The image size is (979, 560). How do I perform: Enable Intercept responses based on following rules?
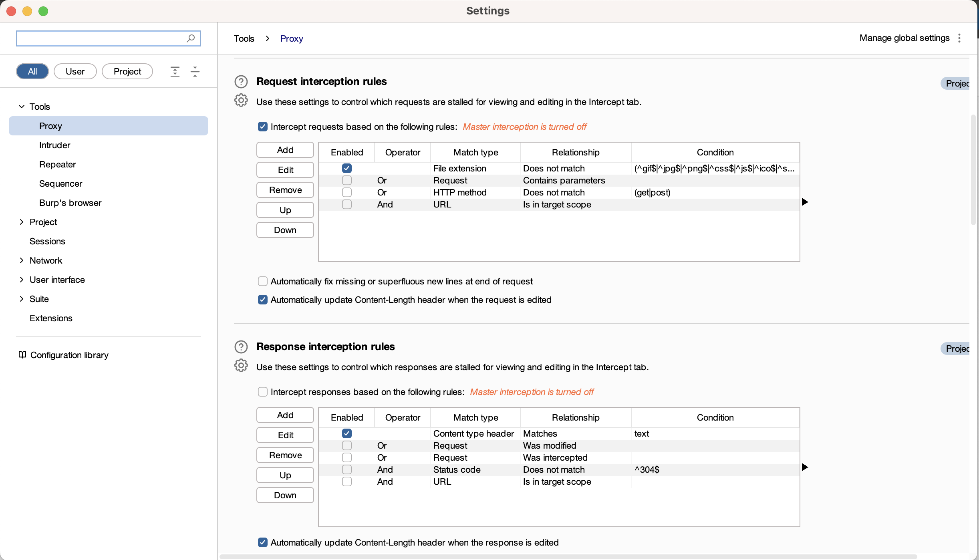pyautogui.click(x=263, y=392)
